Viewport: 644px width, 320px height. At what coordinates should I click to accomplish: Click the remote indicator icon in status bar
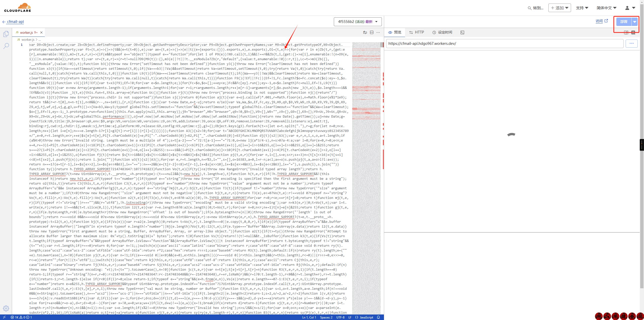[4, 317]
